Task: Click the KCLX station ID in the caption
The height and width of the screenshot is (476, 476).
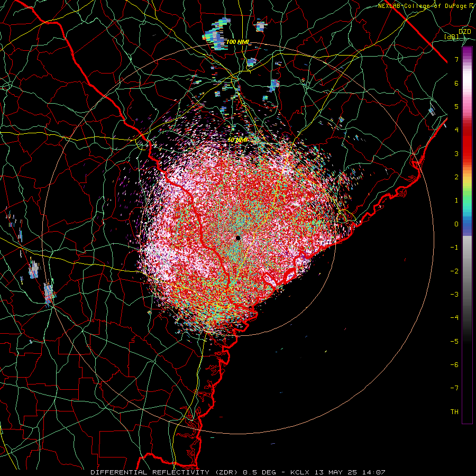Action: coord(300,472)
